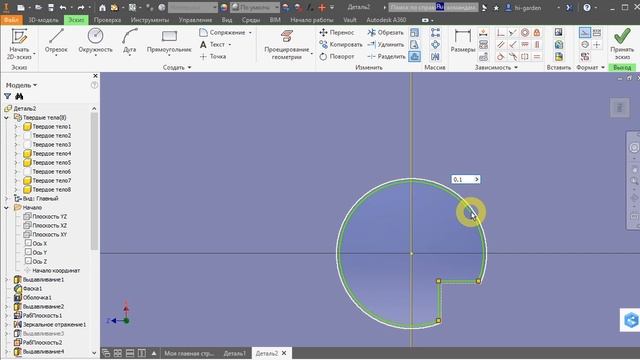The width and height of the screenshot is (640, 360).
Task: Use the Копировать copy tool
Action: click(341, 44)
